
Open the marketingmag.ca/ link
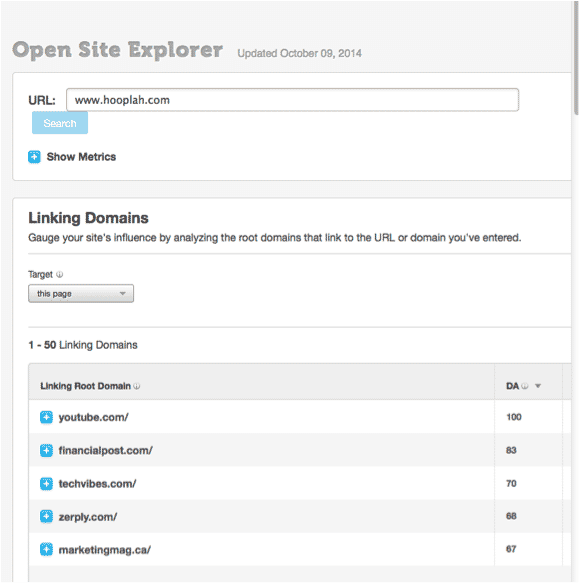click(105, 550)
